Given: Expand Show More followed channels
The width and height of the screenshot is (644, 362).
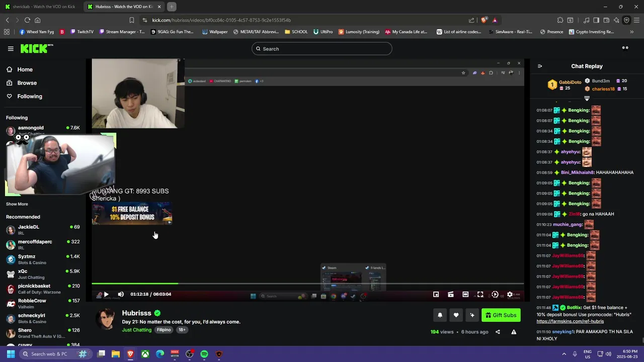Looking at the screenshot, I should coord(17,204).
